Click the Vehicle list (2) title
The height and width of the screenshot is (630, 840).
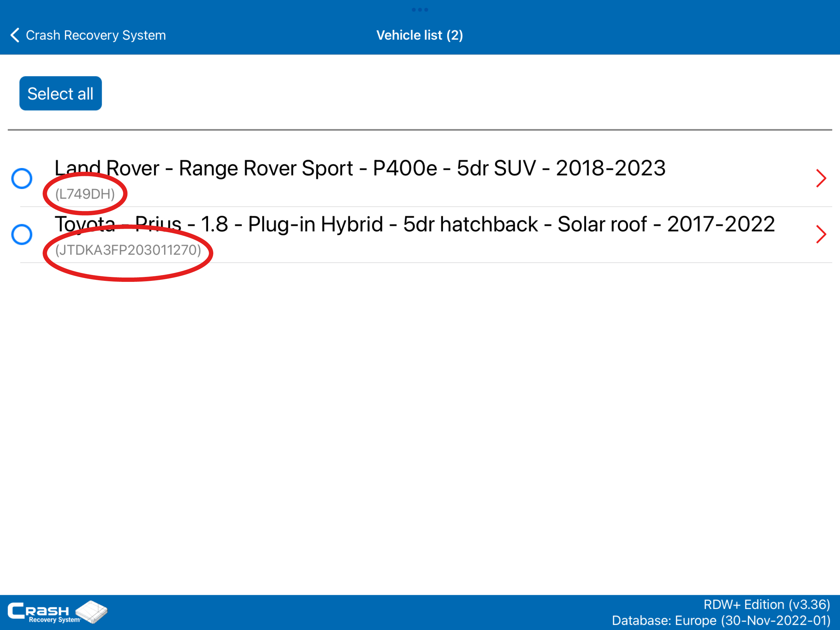(420, 35)
